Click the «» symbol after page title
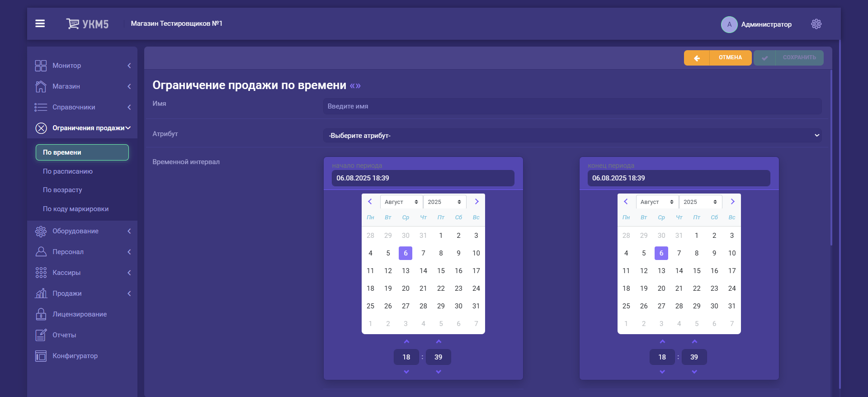Screen dimensions: 868x397 point(355,86)
